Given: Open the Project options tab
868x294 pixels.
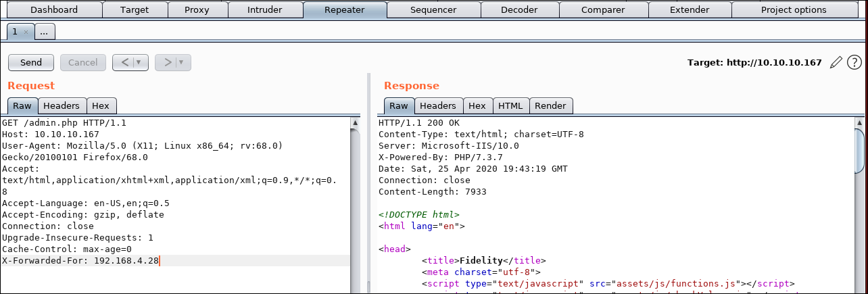Looking at the screenshot, I should click(x=794, y=10).
